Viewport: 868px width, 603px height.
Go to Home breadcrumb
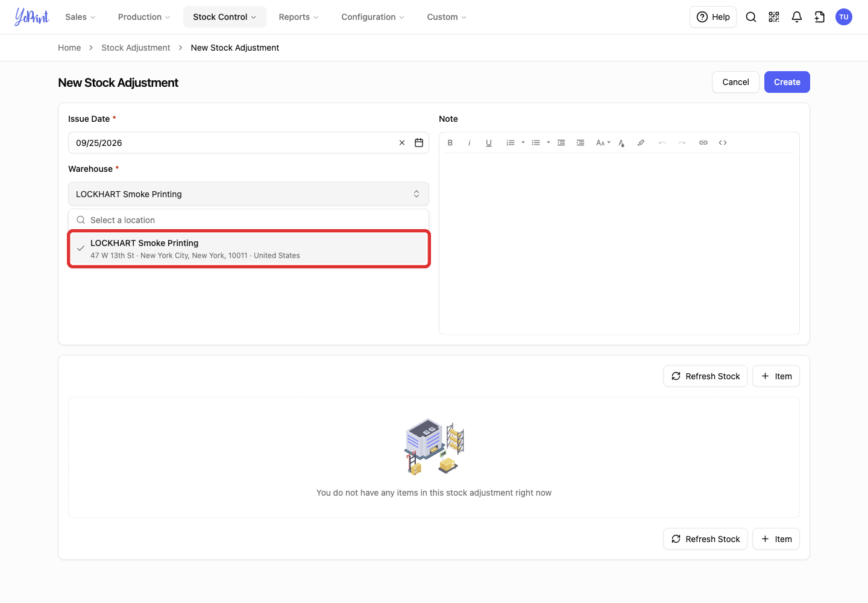coord(69,48)
